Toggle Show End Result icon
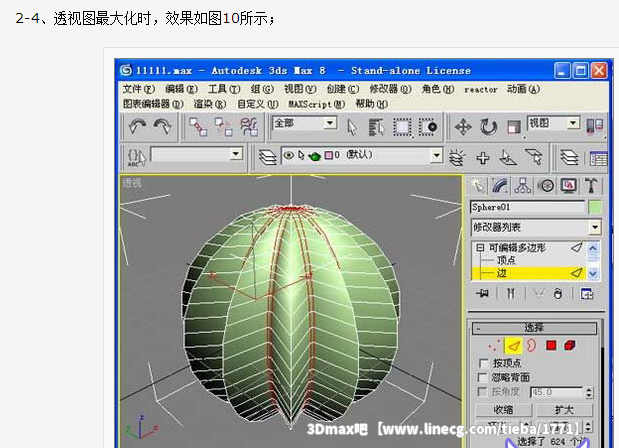619x448 pixels. tap(510, 293)
